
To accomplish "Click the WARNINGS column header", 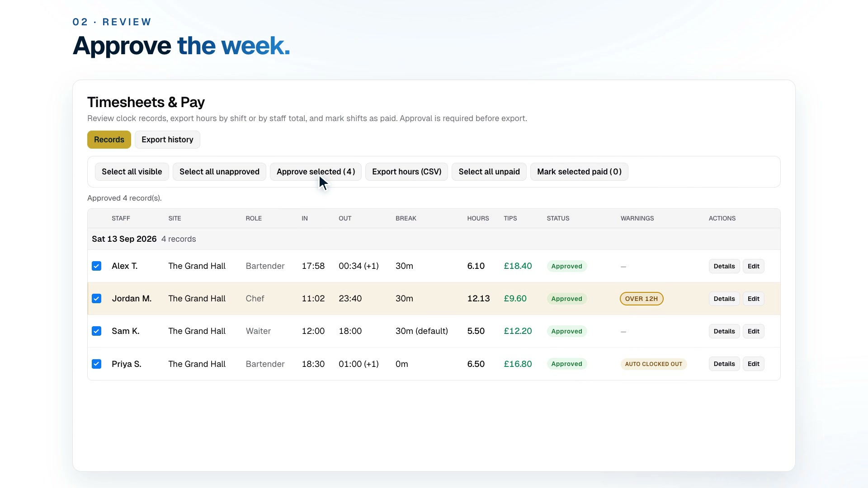I will (637, 218).
